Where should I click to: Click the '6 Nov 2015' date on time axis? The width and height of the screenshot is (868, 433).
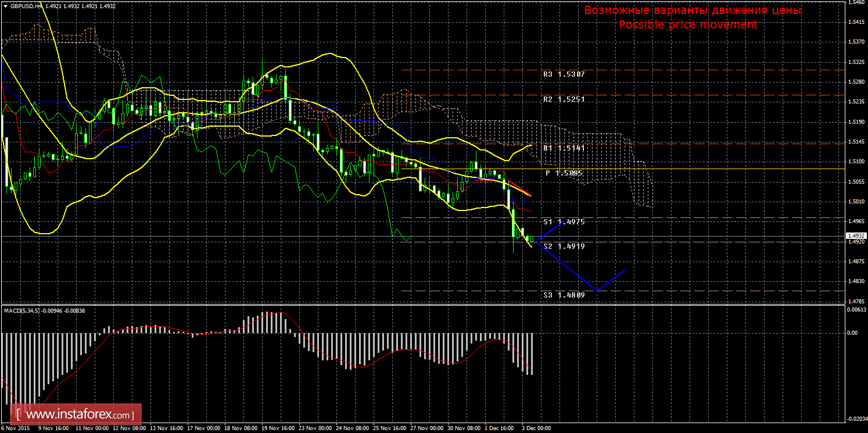tap(15, 428)
